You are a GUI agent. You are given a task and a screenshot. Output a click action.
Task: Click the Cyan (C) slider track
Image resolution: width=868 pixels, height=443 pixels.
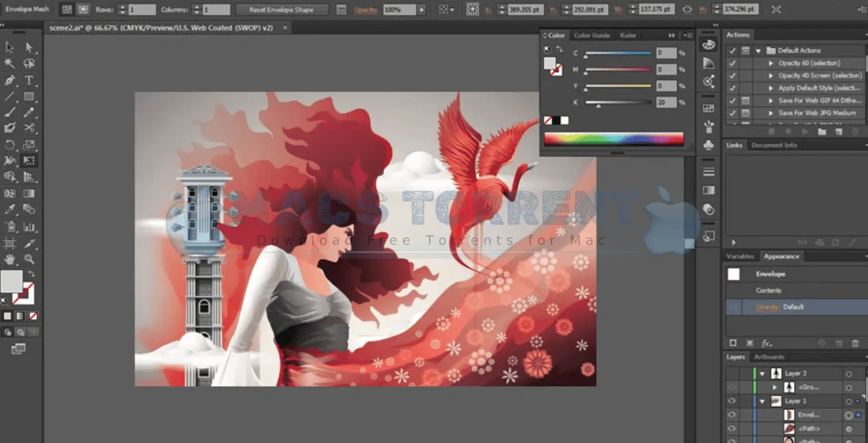[618, 53]
